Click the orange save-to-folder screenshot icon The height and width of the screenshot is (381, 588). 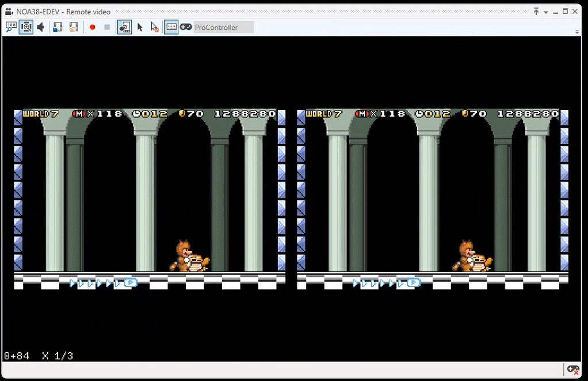pyautogui.click(x=73, y=27)
